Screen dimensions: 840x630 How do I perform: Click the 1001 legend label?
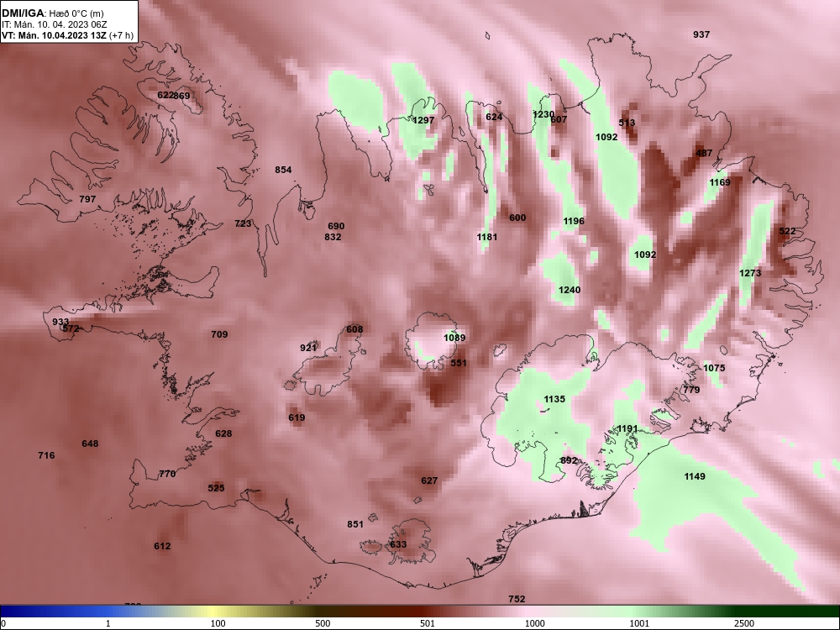[639, 623]
